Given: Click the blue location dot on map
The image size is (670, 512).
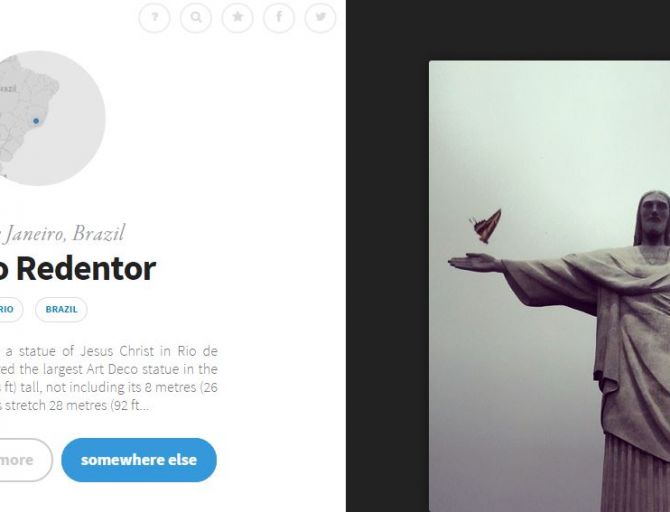Looking at the screenshot, I should tap(36, 121).
